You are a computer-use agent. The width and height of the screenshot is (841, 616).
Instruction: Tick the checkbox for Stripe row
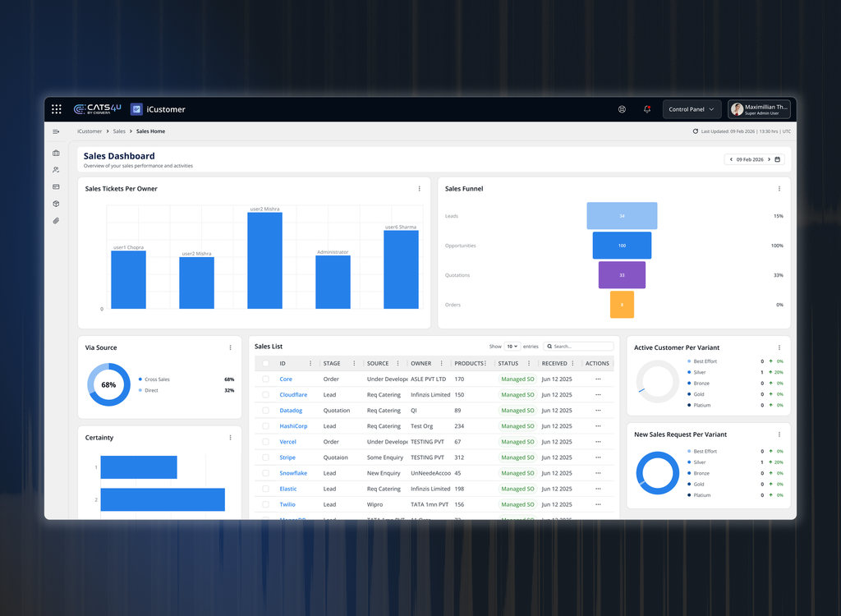pos(265,457)
